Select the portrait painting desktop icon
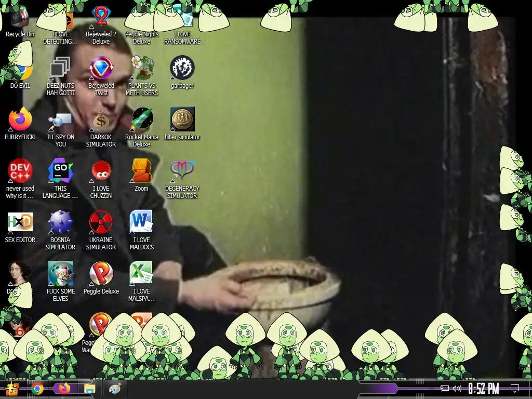This screenshot has height=399, width=532. coord(20,273)
